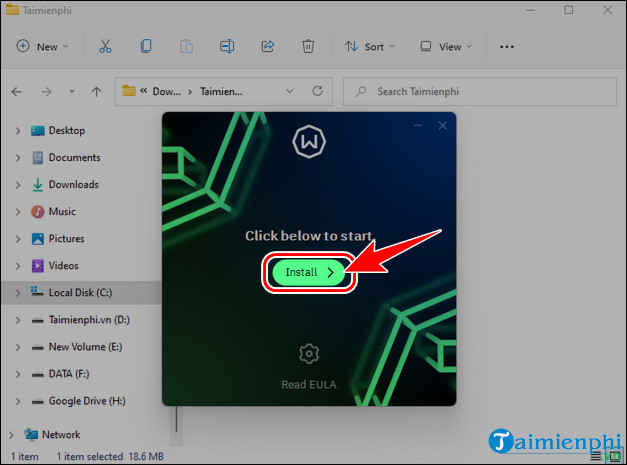The width and height of the screenshot is (627, 465).
Task: Click the Taimienphi folder icon in title bar
Action: [12, 10]
